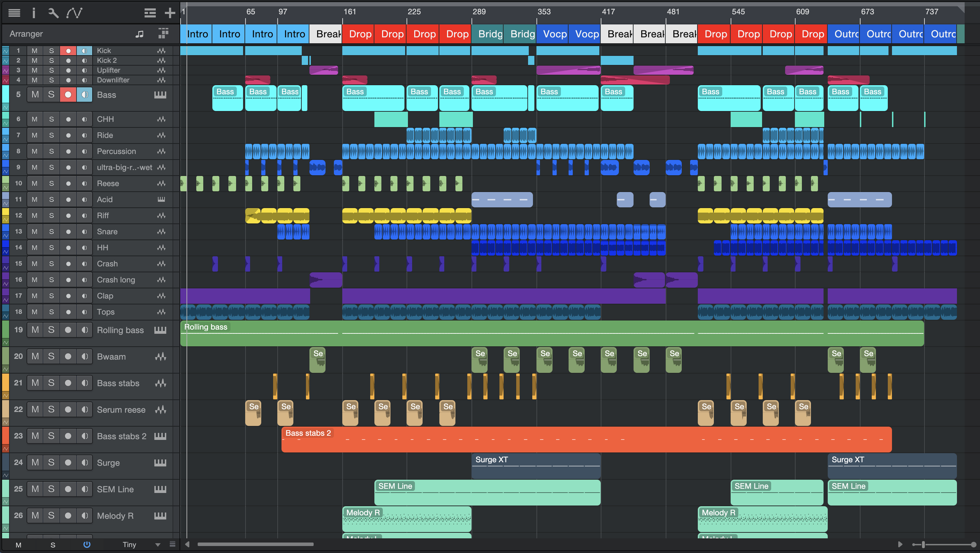Image resolution: width=980 pixels, height=553 pixels.
Task: Click Serum reese waveform icon
Action: point(161,410)
